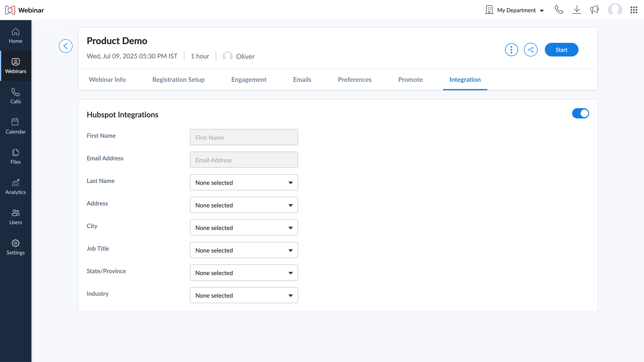The image size is (644, 362).
Task: Expand the Industry dropdown
Action: pos(244,295)
